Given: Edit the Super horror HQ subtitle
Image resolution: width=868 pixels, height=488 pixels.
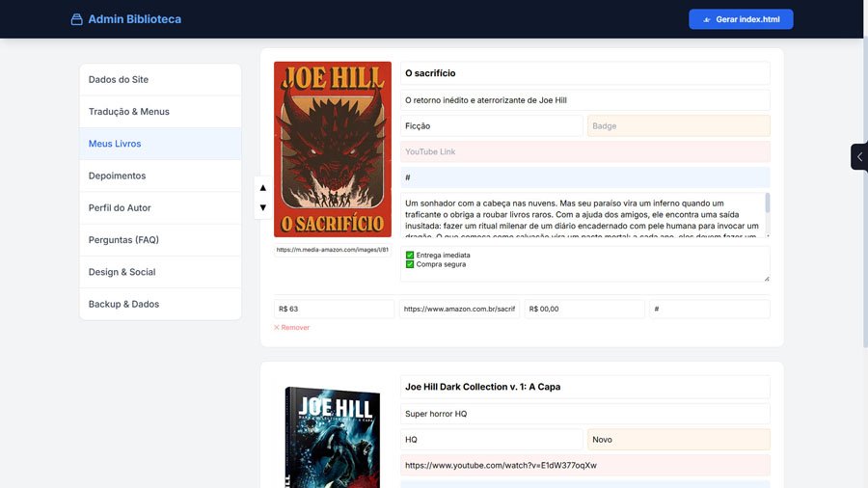Looking at the screenshot, I should [585, 414].
